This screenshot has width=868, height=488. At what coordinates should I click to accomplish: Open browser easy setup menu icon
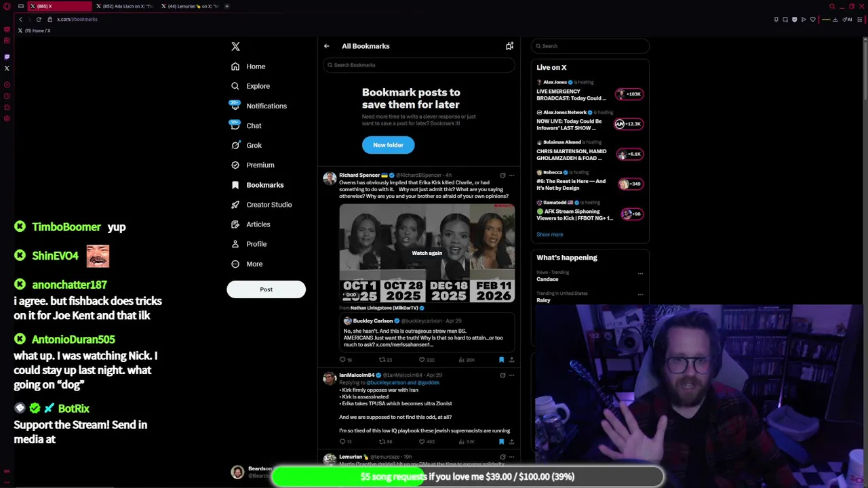pyautogui.click(x=860, y=19)
